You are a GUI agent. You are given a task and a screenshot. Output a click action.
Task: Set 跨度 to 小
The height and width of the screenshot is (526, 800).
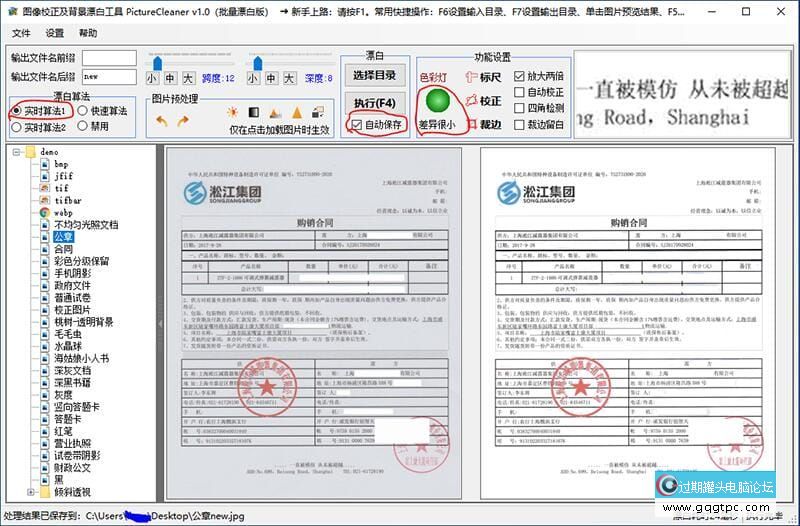[x=152, y=78]
